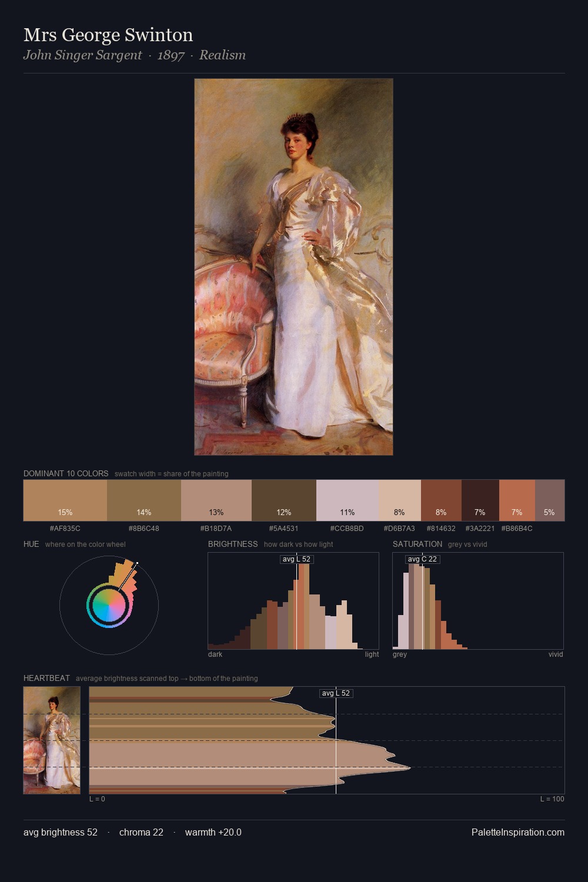Click 'how dark vs how light' caption

(x=298, y=544)
